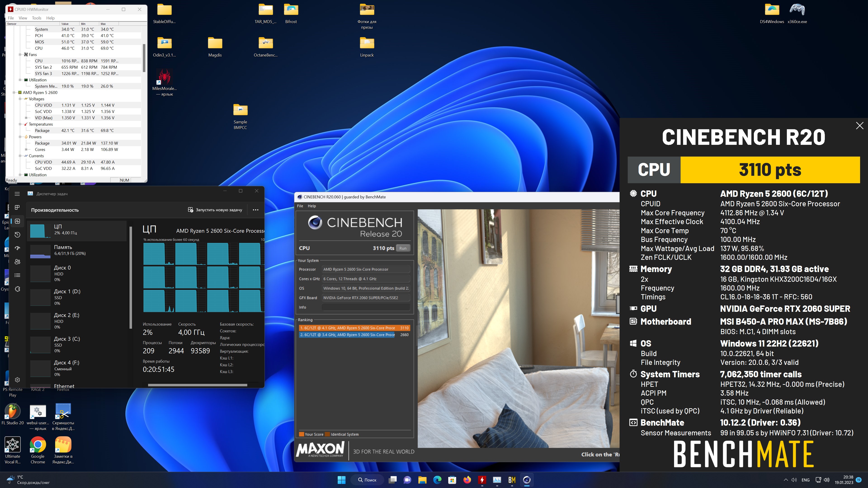
Task: Open weather widget showing 1°C
Action: [x=28, y=480]
